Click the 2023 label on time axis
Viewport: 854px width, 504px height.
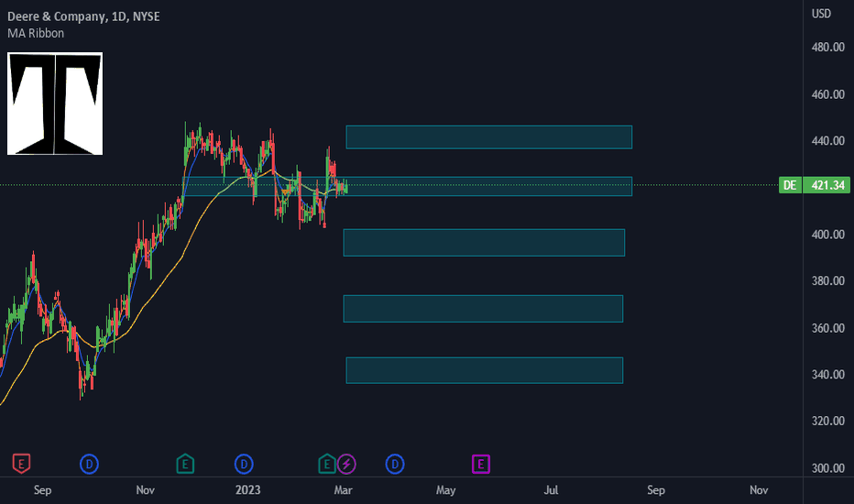tap(247, 490)
